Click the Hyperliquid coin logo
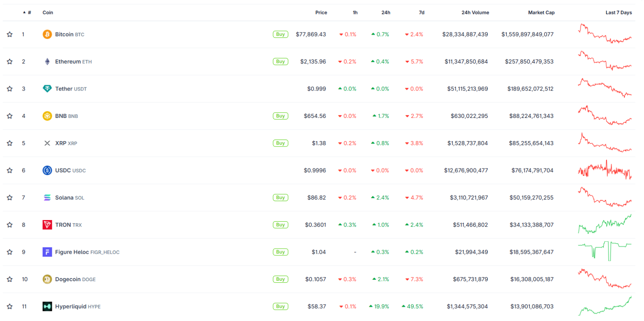This screenshot has height=321, width=644. click(x=47, y=307)
